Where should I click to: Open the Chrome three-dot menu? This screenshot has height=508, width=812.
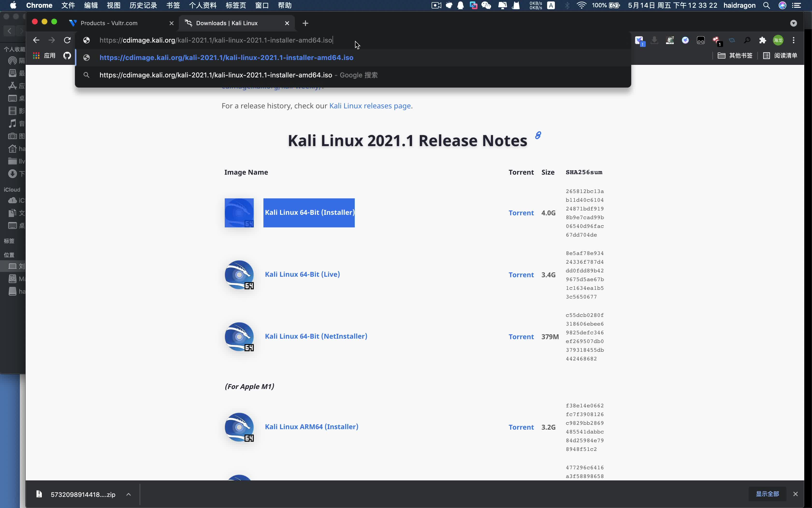[794, 40]
